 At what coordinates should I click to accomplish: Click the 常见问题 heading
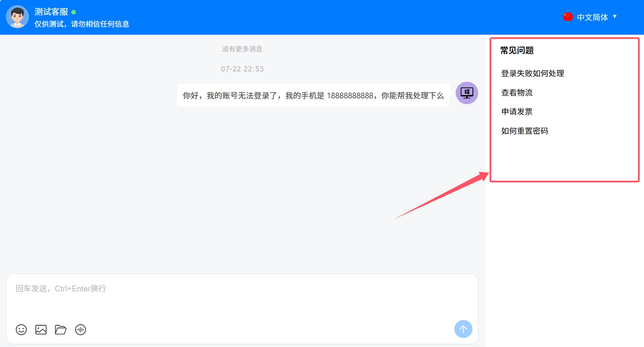tap(517, 50)
